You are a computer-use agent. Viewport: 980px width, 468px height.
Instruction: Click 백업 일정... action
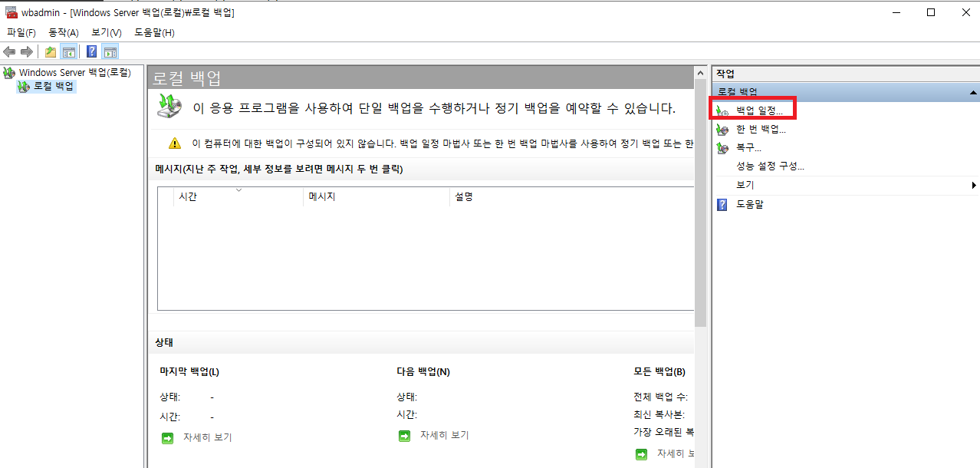[x=759, y=111]
